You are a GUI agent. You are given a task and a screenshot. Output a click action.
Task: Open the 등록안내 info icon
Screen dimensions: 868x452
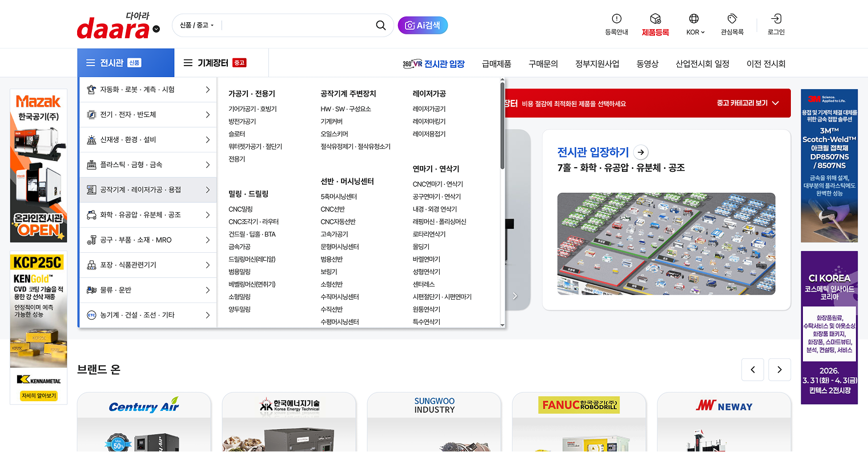tap(616, 19)
